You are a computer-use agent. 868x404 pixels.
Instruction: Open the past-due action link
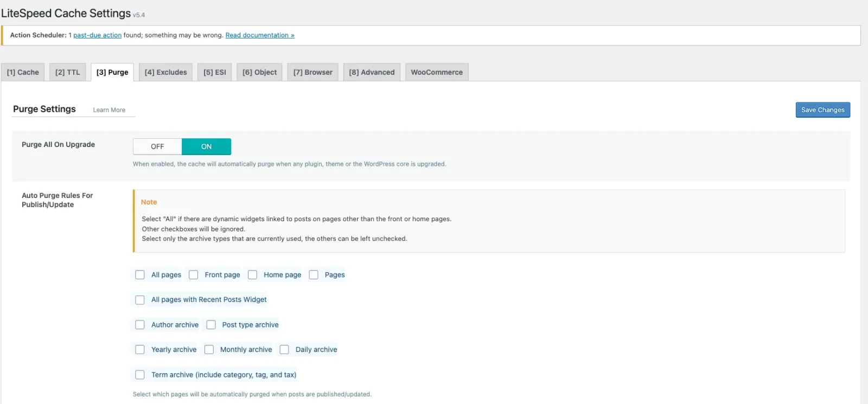point(97,35)
